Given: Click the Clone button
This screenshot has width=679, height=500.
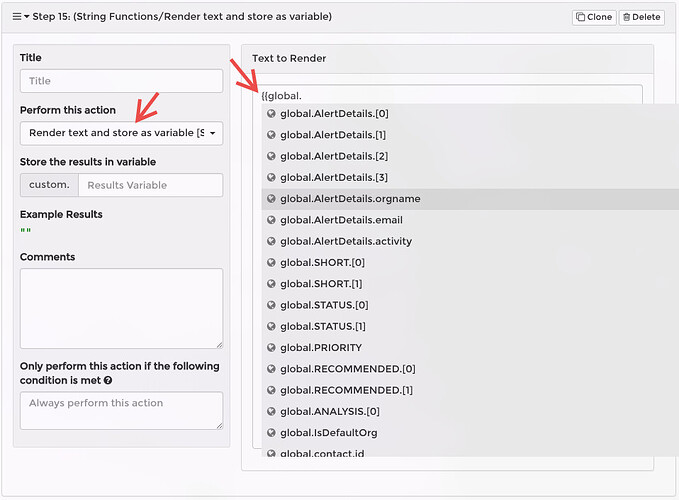Looking at the screenshot, I should tap(593, 17).
